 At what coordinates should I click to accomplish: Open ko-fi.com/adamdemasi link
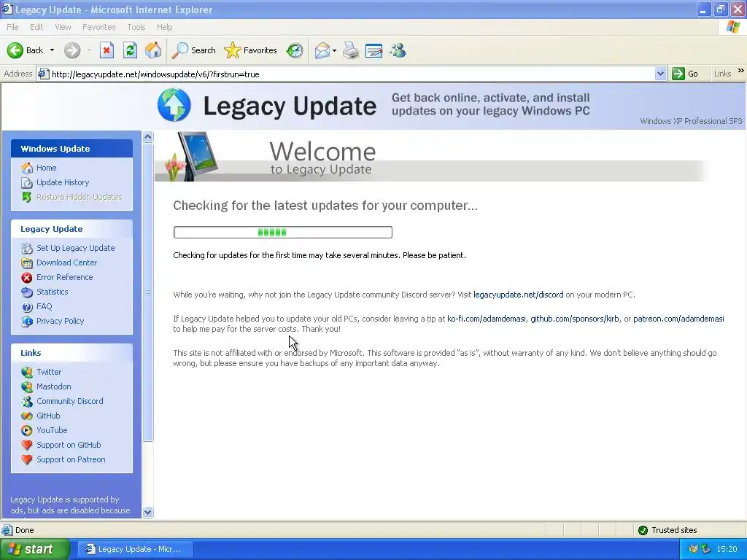pos(487,319)
